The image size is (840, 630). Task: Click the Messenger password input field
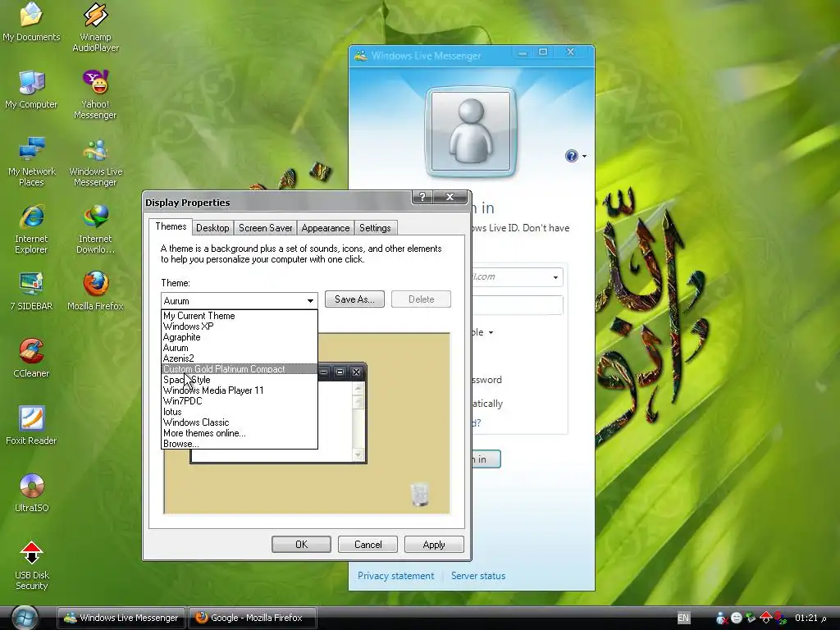point(517,305)
